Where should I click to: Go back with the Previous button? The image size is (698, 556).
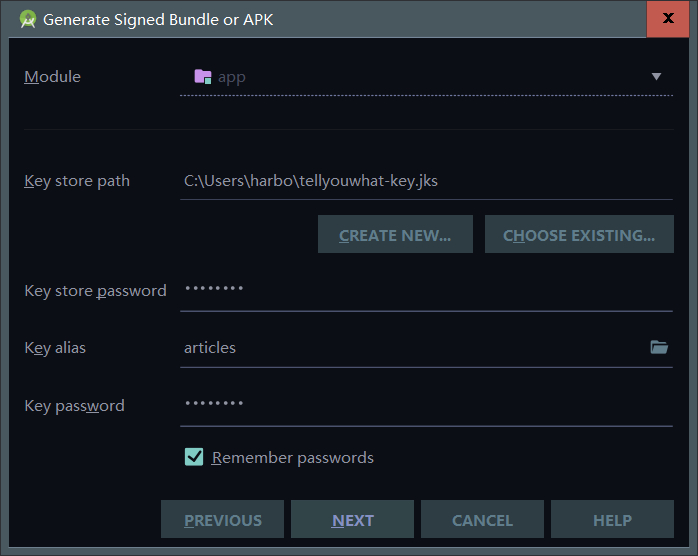[223, 519]
